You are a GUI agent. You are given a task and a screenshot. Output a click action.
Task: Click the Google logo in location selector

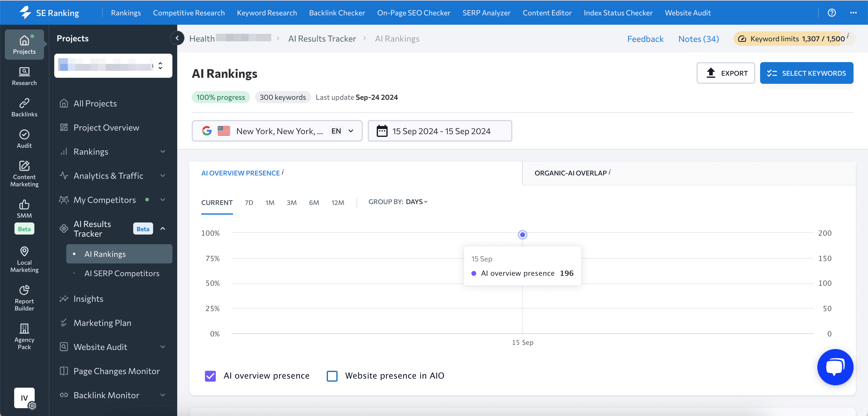[206, 131]
